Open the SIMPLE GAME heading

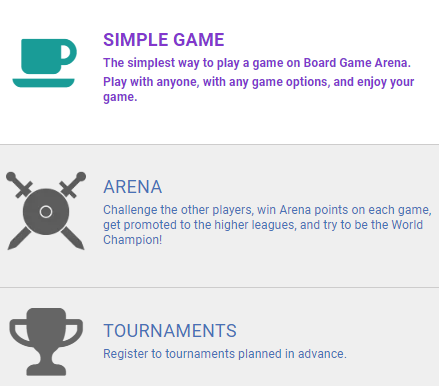pos(164,40)
